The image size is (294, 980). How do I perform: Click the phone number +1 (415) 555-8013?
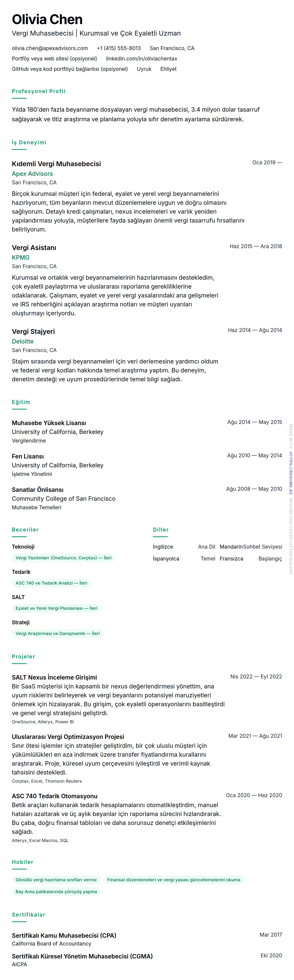click(118, 48)
